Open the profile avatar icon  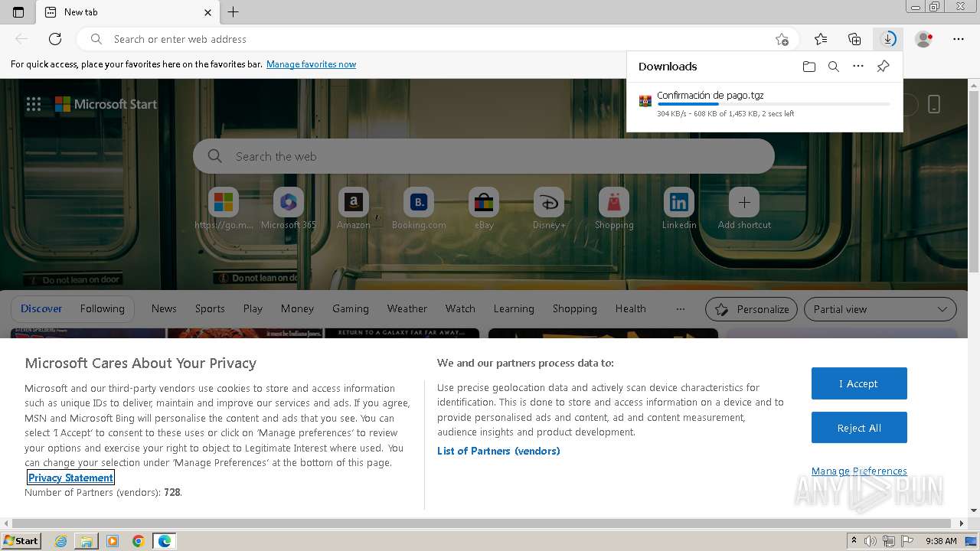[x=924, y=39]
